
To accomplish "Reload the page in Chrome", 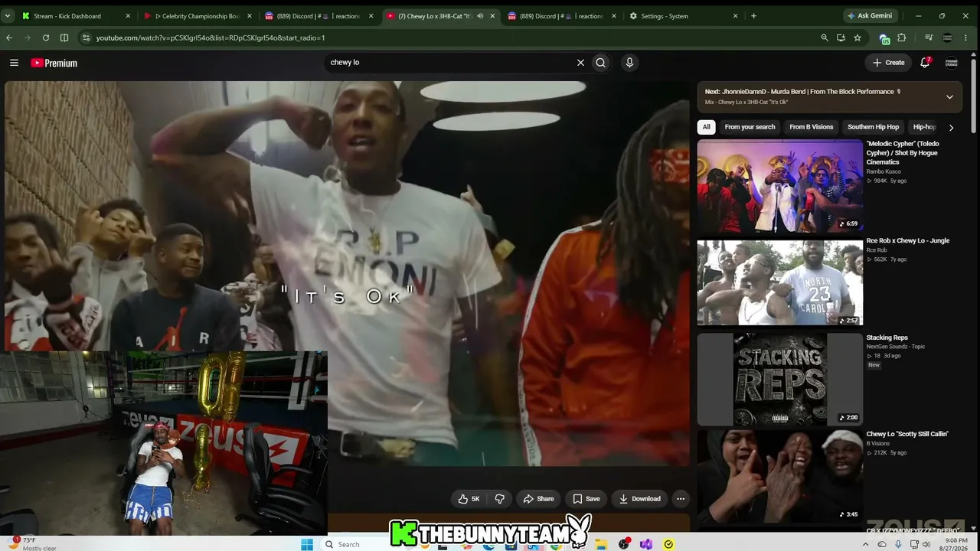I will [x=46, y=37].
